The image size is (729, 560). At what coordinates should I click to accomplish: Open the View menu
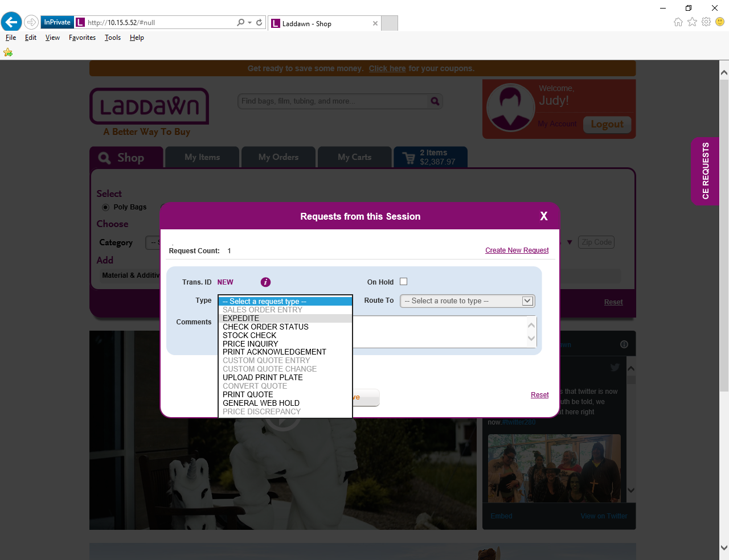click(x=52, y=38)
